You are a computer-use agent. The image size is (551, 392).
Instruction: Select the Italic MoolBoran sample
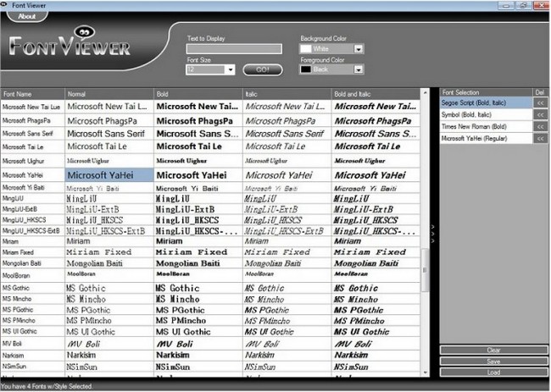[287, 275]
